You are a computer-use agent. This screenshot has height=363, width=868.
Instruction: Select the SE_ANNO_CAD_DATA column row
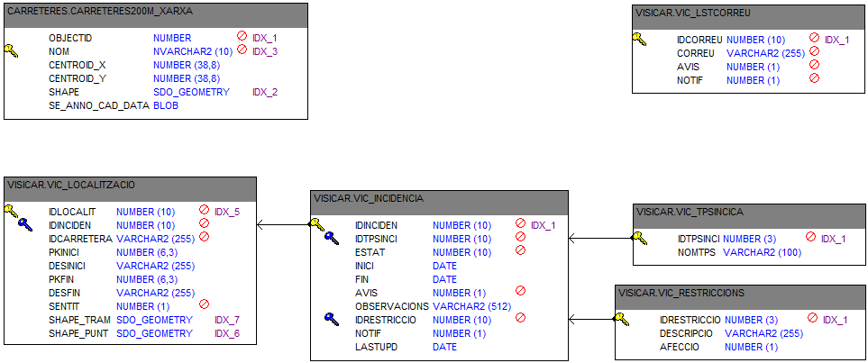98,105
